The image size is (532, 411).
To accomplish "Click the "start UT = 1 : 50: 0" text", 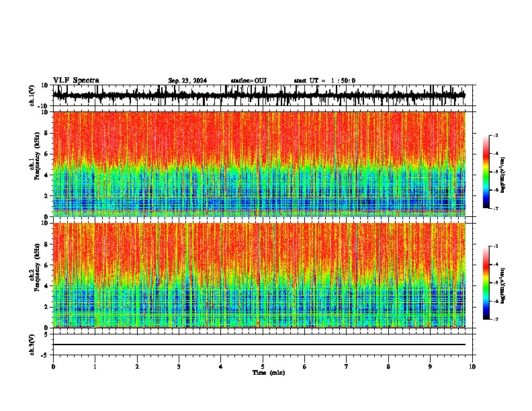I will pos(324,81).
